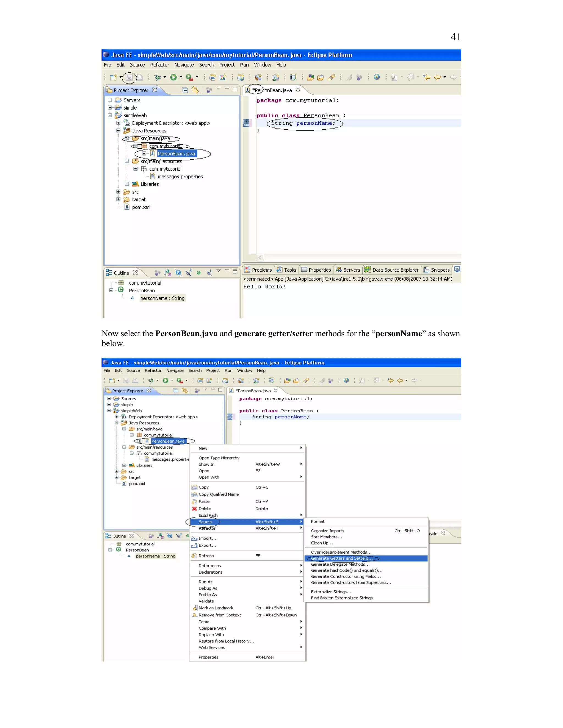
Task: Collapse Java Resources in upper Project Explorer
Action: click(x=118, y=131)
